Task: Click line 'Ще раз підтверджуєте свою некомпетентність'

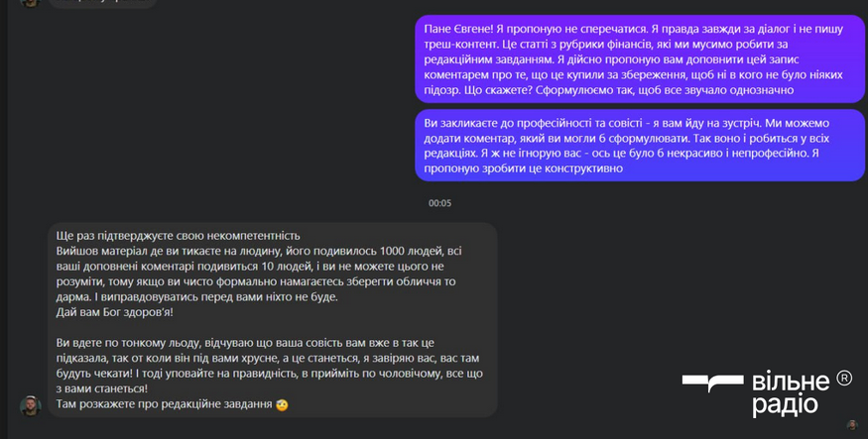Action: click(x=179, y=236)
